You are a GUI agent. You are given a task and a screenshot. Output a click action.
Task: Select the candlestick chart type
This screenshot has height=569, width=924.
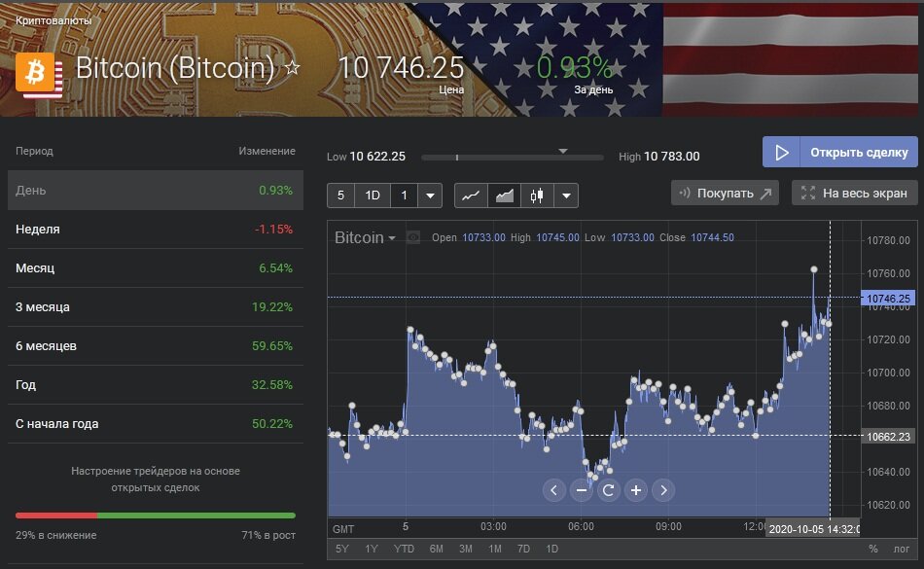pos(537,196)
